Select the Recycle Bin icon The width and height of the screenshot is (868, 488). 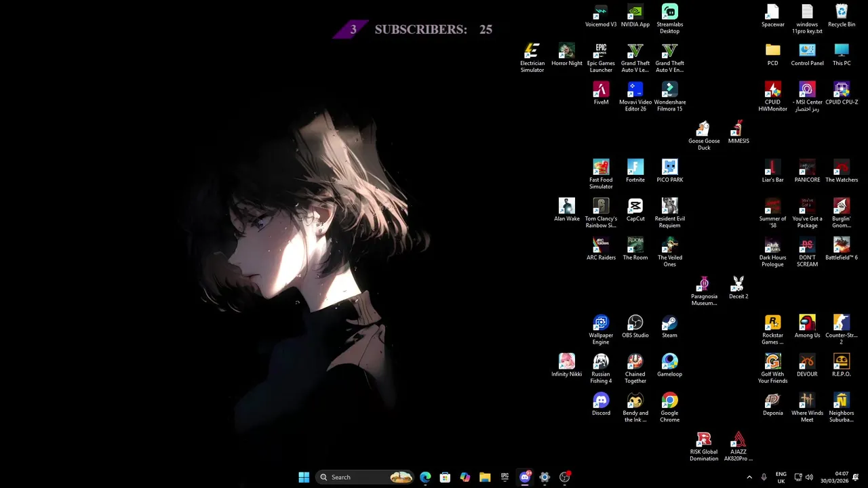click(x=842, y=16)
